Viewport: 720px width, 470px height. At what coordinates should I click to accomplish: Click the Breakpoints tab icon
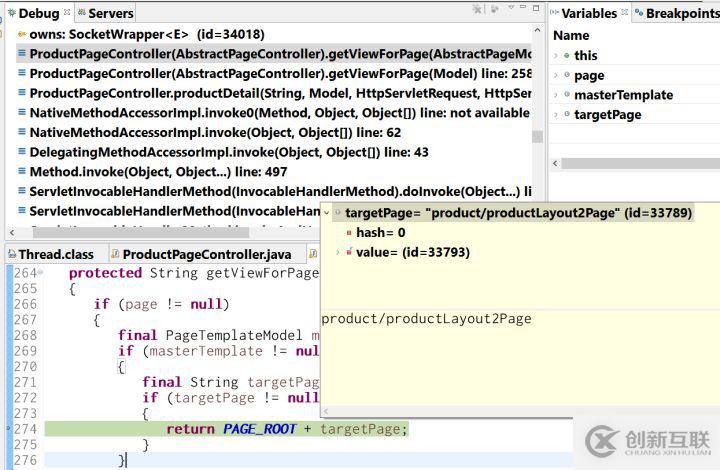639,13
